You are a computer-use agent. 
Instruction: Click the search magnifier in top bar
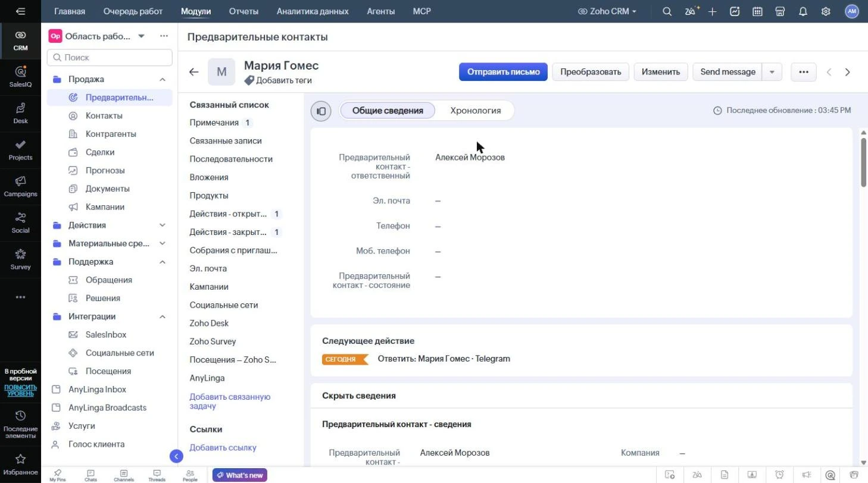pos(667,11)
